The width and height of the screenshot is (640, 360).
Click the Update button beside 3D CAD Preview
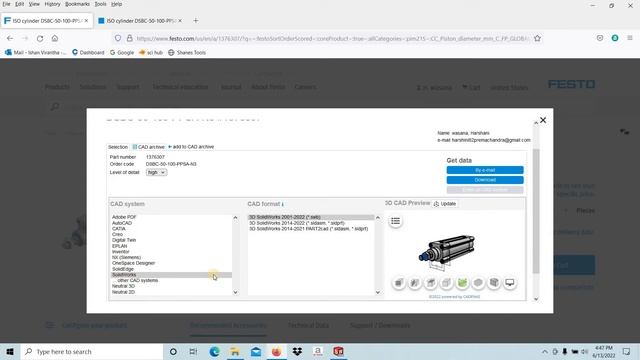point(445,204)
